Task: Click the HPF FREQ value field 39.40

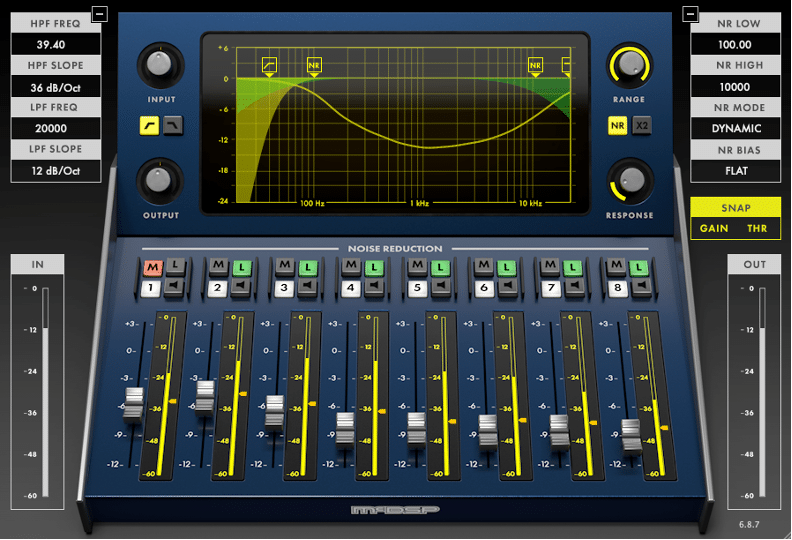Action: point(56,44)
